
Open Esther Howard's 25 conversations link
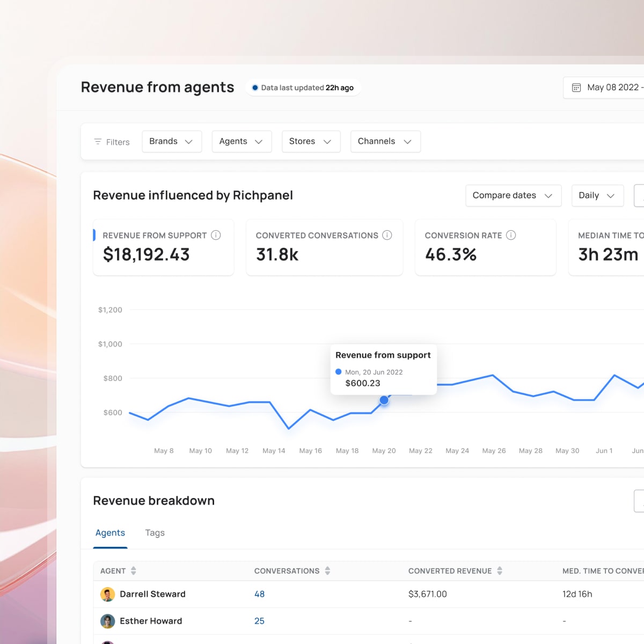[x=259, y=621]
